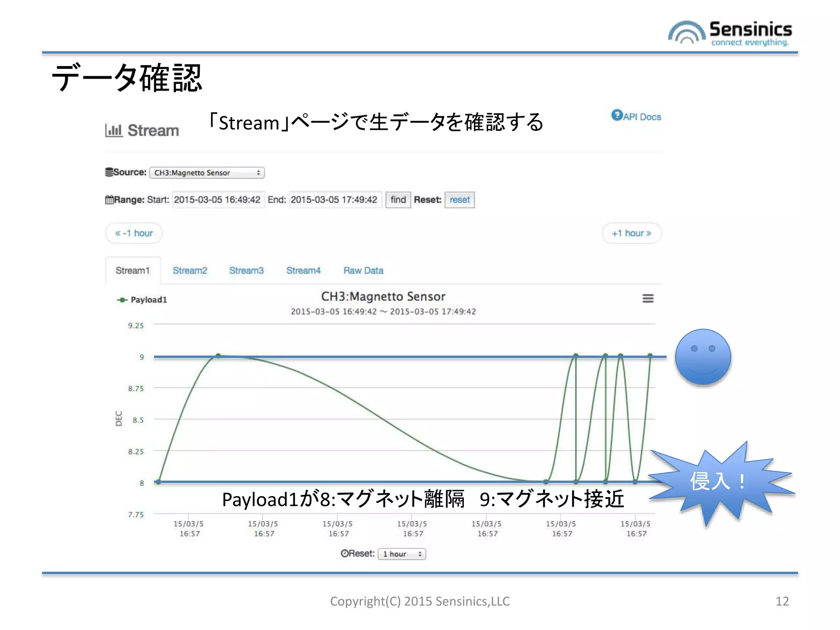Click the Stream page heading text

pos(153,130)
